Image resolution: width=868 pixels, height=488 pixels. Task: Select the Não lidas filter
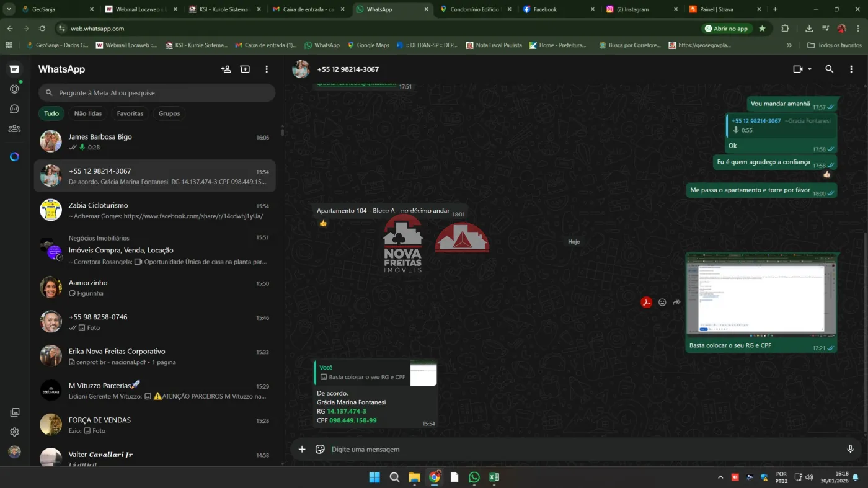[x=88, y=113]
